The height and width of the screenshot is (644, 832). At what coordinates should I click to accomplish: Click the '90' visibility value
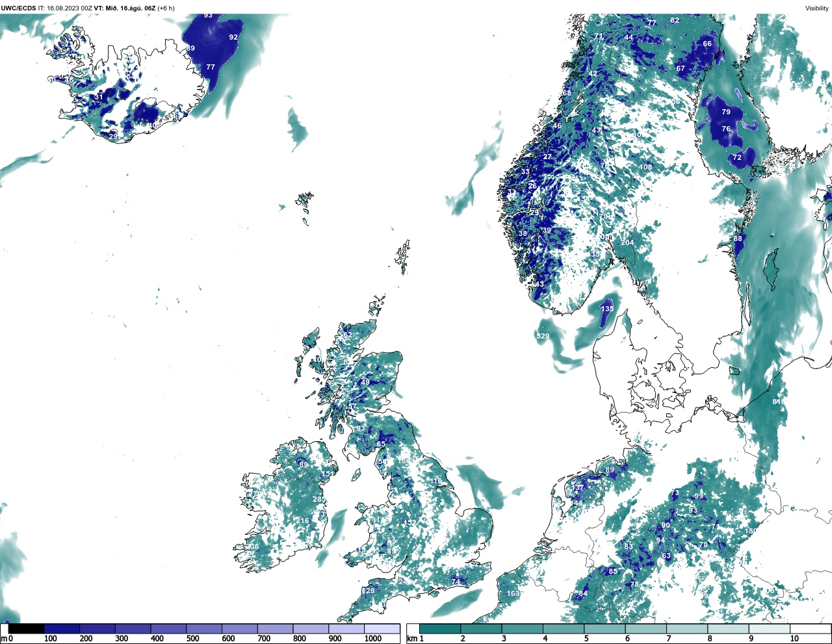[666, 525]
